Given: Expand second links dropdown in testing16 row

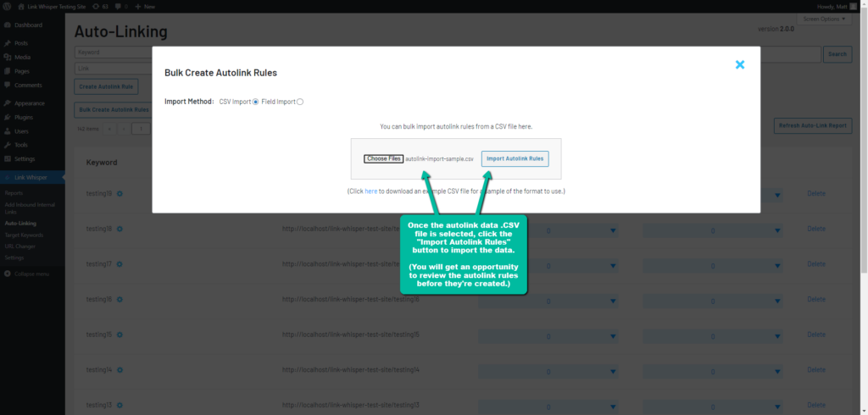Looking at the screenshot, I should [712, 301].
